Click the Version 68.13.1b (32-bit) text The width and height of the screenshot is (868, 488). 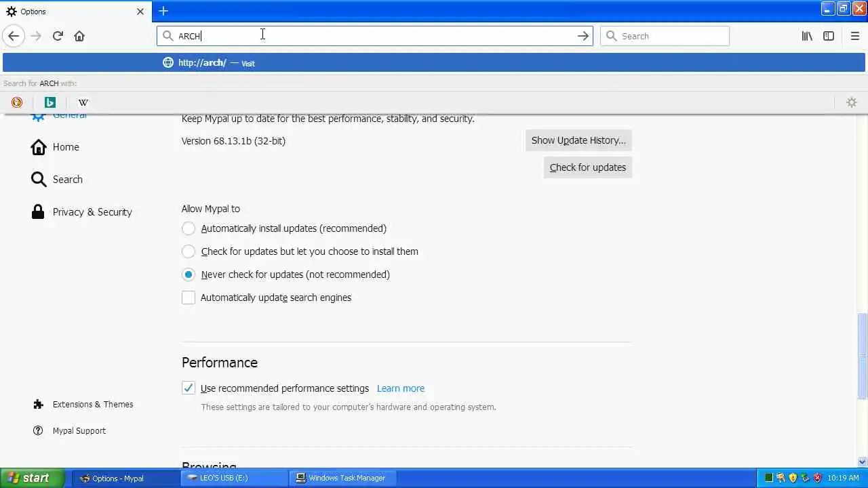pyautogui.click(x=233, y=141)
